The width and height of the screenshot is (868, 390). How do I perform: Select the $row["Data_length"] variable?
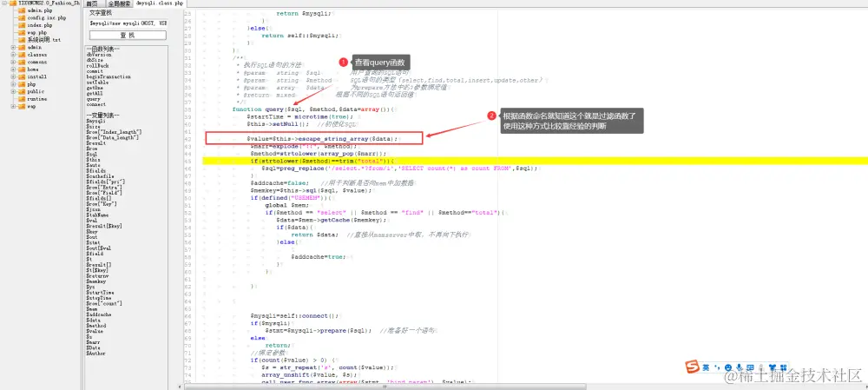coord(112,137)
